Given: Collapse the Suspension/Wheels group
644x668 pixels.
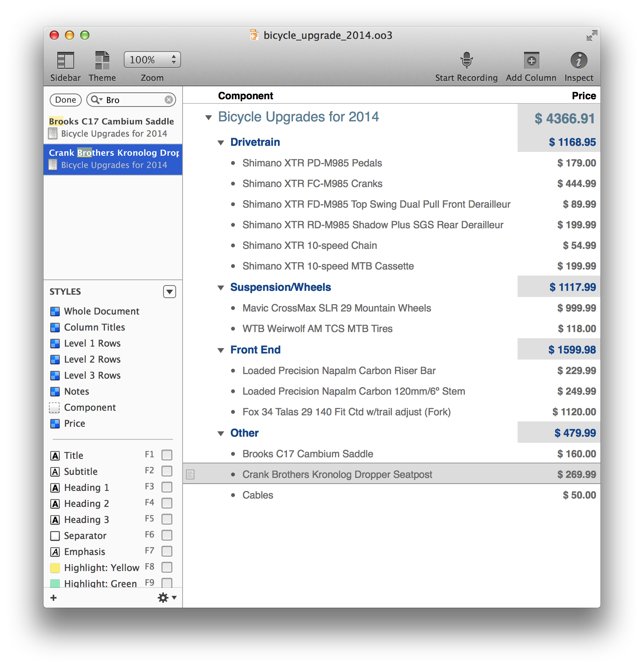Looking at the screenshot, I should 221,288.
